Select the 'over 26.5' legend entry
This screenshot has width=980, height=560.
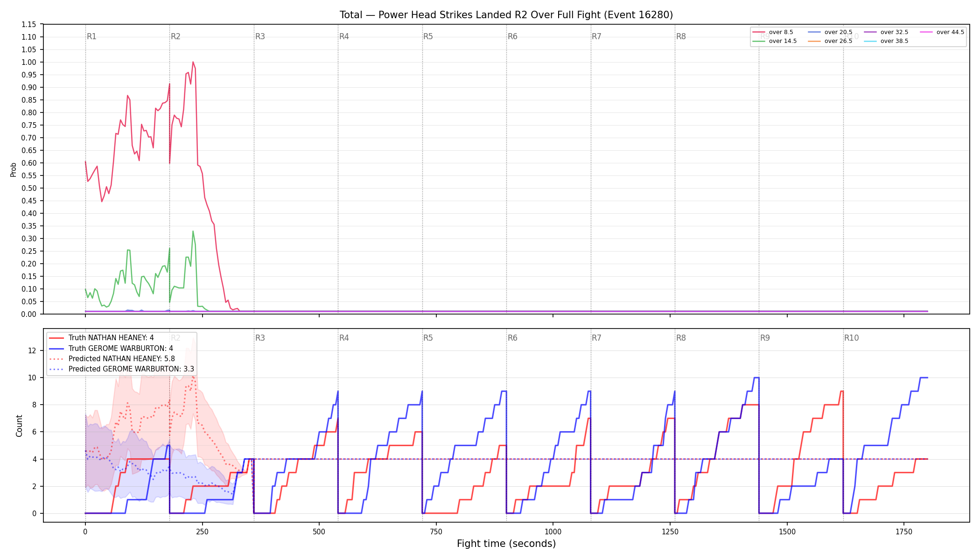point(830,41)
